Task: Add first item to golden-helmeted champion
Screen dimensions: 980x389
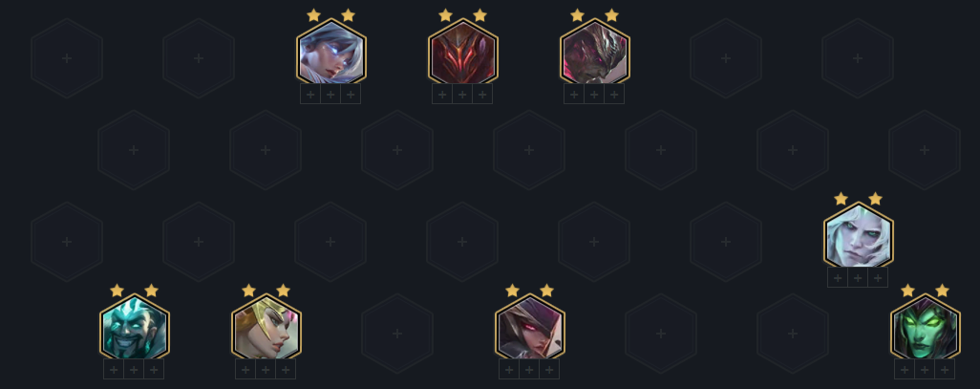Action: tap(245, 370)
